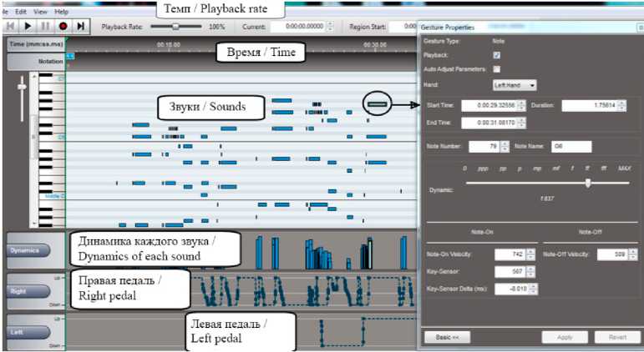Click the Note Name field
644x352 pixels.
571,147
